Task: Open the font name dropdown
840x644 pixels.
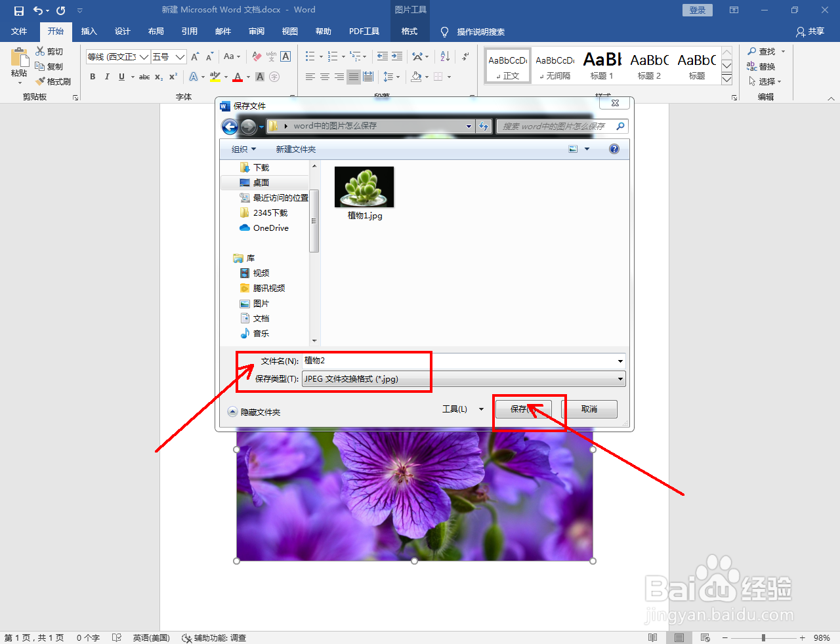Action: [144, 57]
